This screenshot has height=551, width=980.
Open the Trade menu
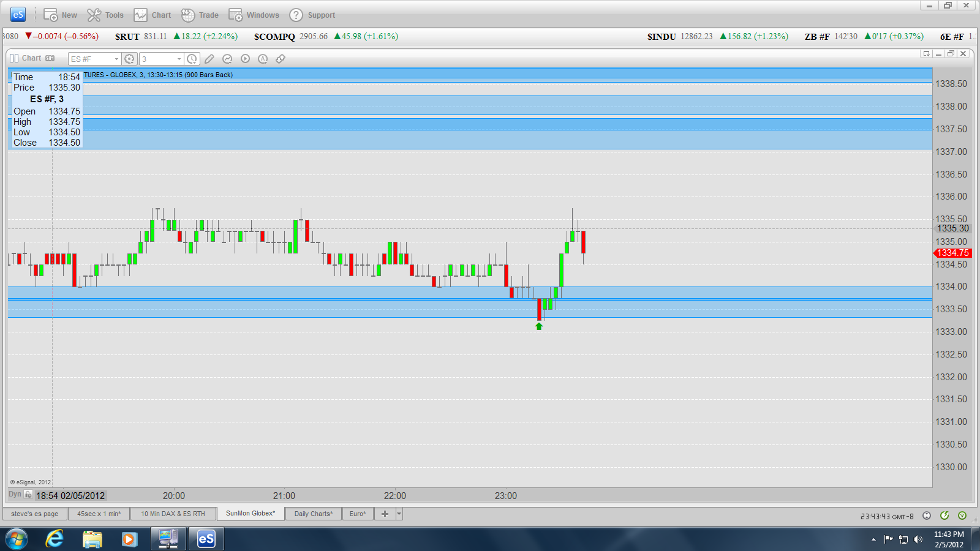click(x=200, y=15)
